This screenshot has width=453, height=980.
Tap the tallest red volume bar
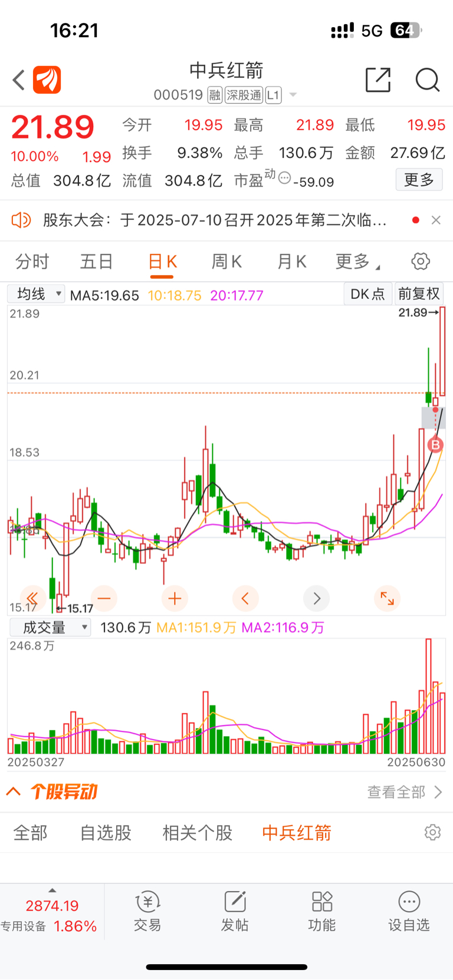[428, 696]
